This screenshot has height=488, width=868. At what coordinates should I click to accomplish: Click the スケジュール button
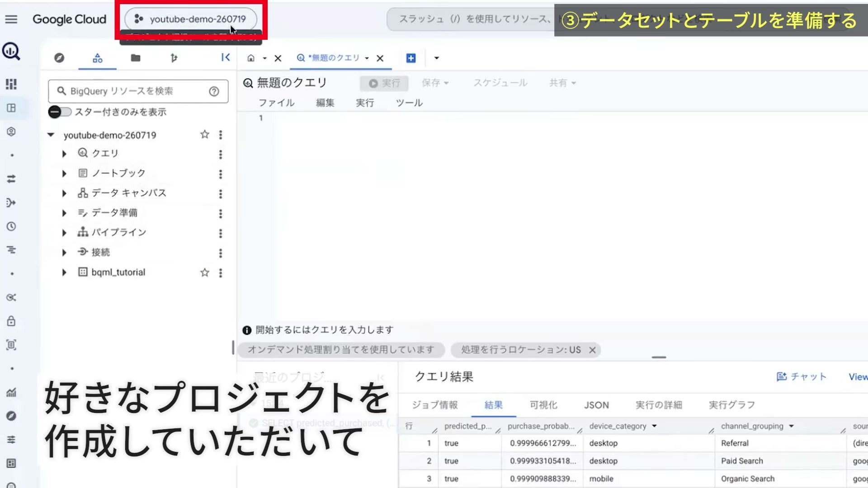[500, 83]
